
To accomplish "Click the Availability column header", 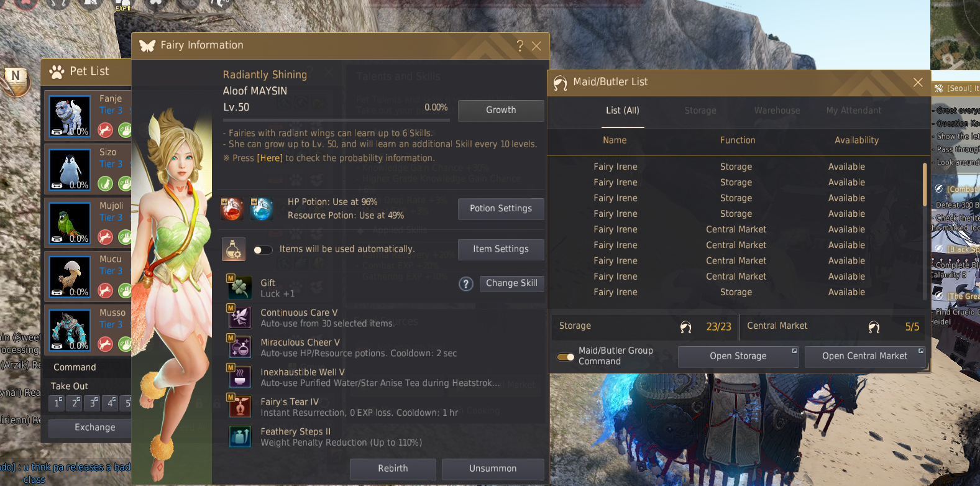I will pyautogui.click(x=856, y=140).
